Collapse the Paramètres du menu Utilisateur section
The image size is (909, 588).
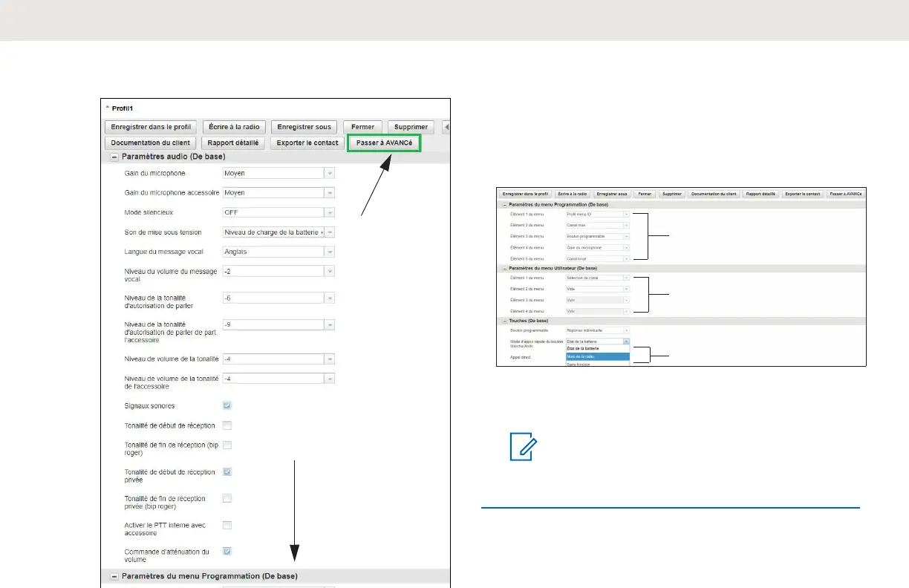(504, 267)
